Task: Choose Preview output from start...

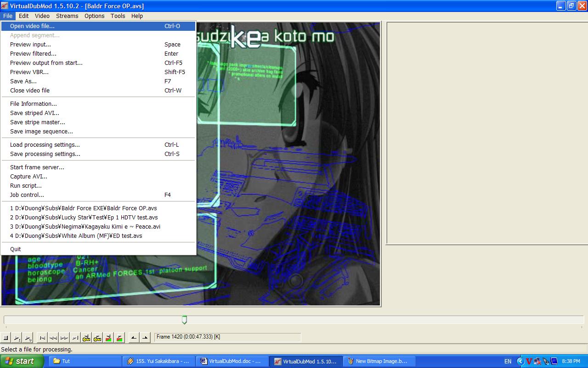Action: 98,63
